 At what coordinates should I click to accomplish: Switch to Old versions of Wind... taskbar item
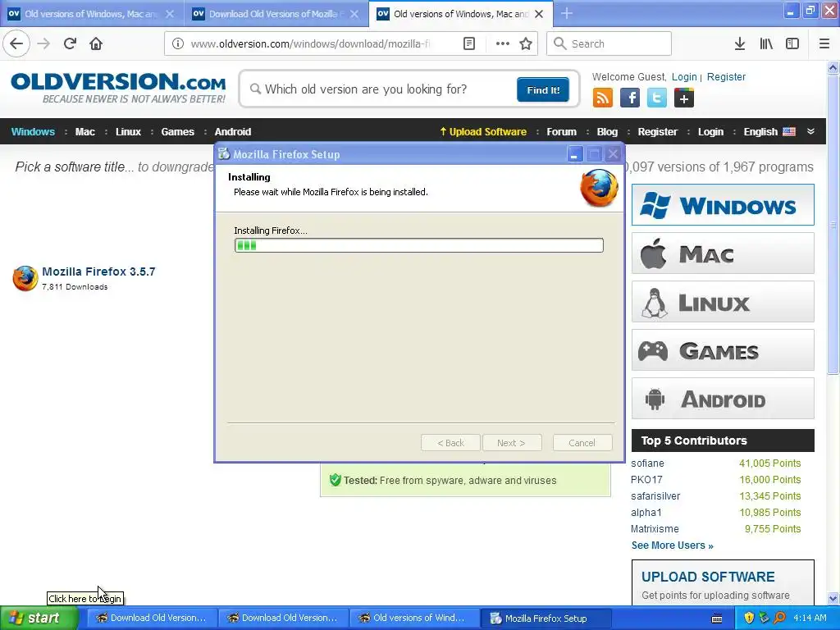point(414,619)
